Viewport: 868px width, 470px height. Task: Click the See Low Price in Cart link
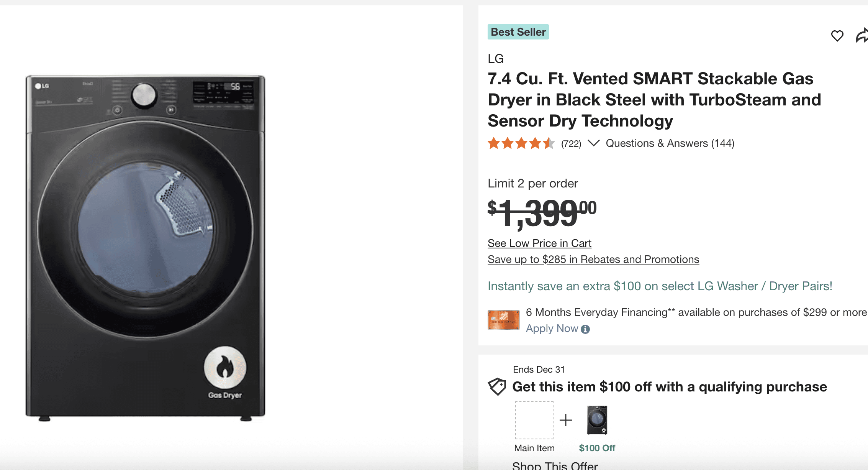pos(539,243)
